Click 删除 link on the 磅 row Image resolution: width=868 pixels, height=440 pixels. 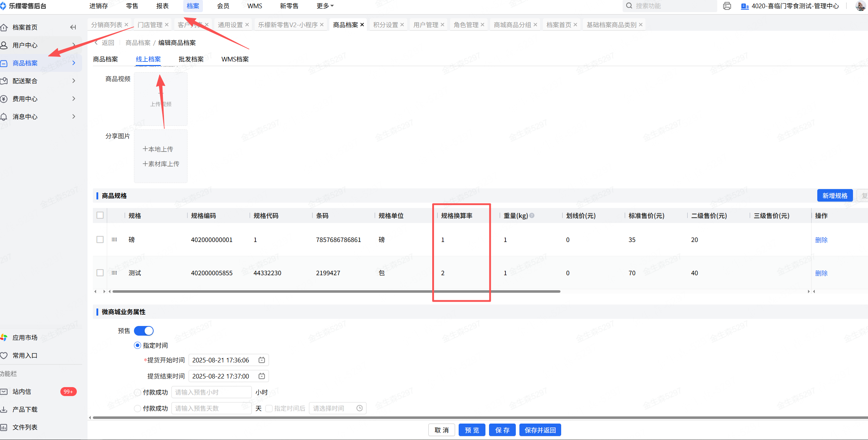[x=821, y=240]
